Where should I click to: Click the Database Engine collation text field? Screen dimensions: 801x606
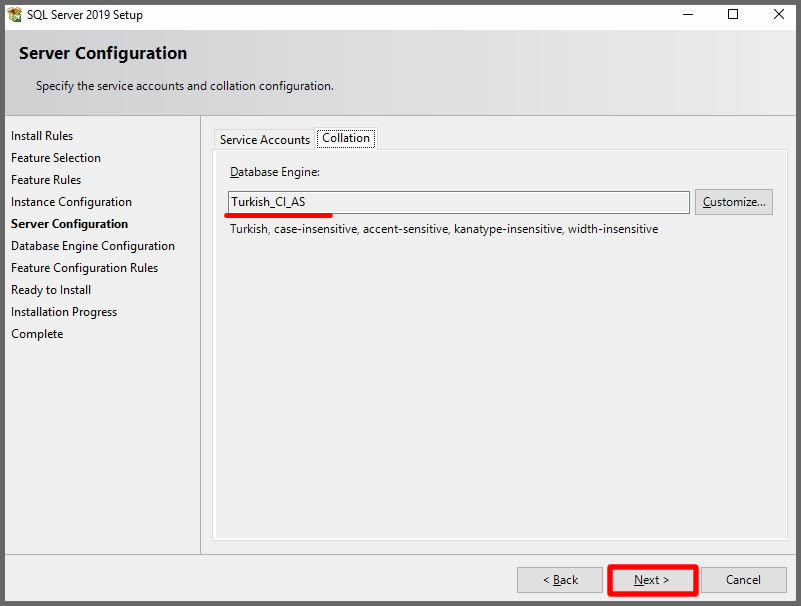459,202
